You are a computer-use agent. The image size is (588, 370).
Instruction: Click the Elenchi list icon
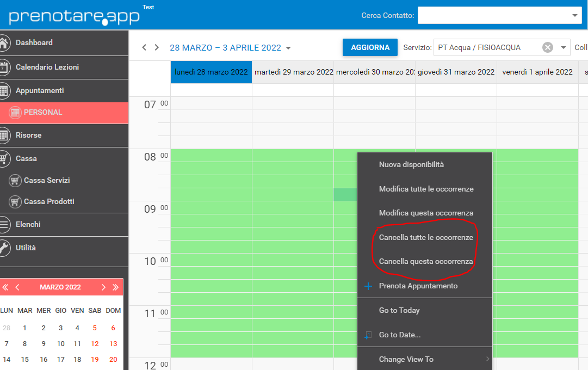(x=4, y=224)
